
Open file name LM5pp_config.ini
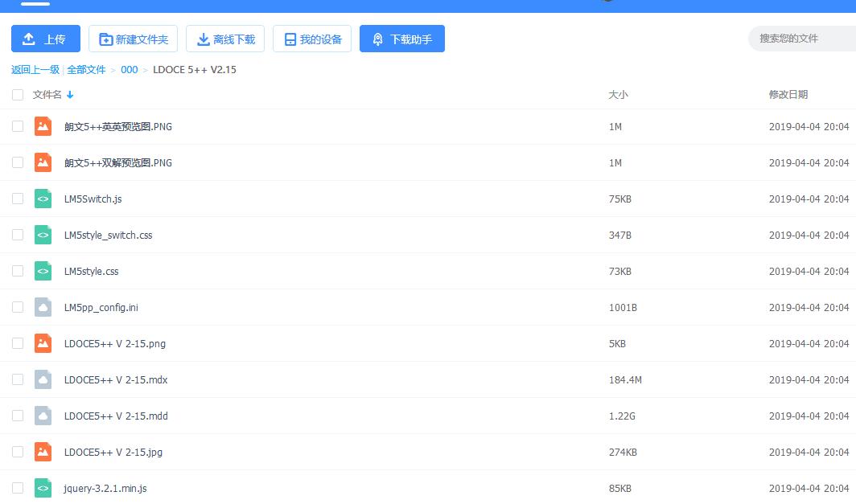101,308
